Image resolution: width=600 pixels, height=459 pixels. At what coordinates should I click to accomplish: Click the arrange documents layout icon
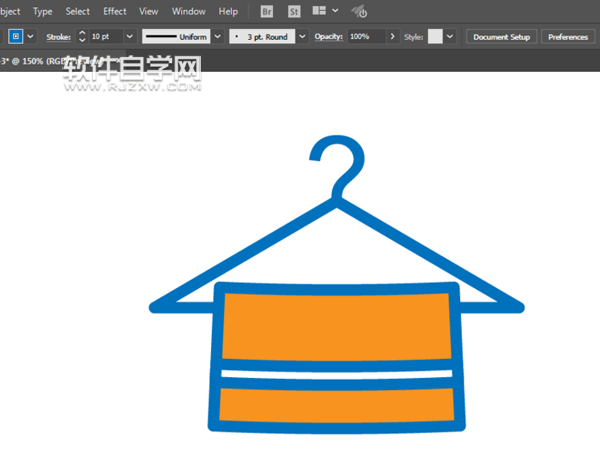pyautogui.click(x=319, y=11)
